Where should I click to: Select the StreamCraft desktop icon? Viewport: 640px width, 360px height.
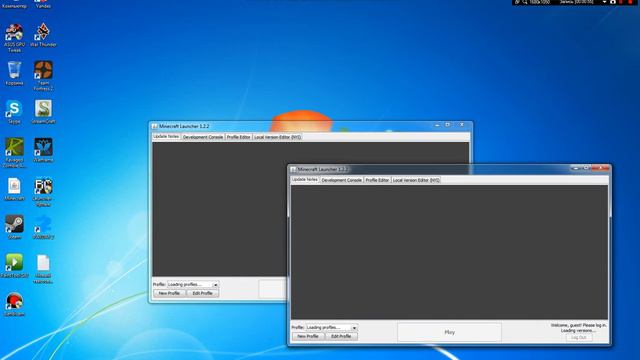[43, 112]
